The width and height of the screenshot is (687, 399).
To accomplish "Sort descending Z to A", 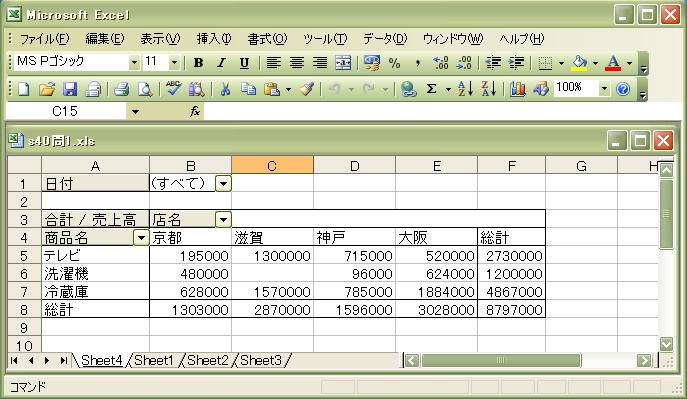I will coord(489,89).
